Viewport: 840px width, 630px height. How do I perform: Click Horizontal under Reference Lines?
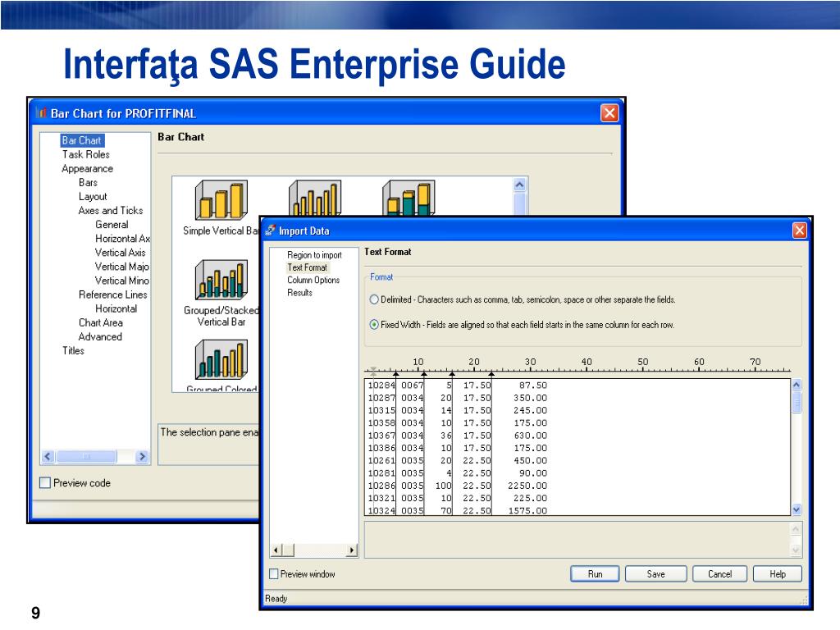116,308
